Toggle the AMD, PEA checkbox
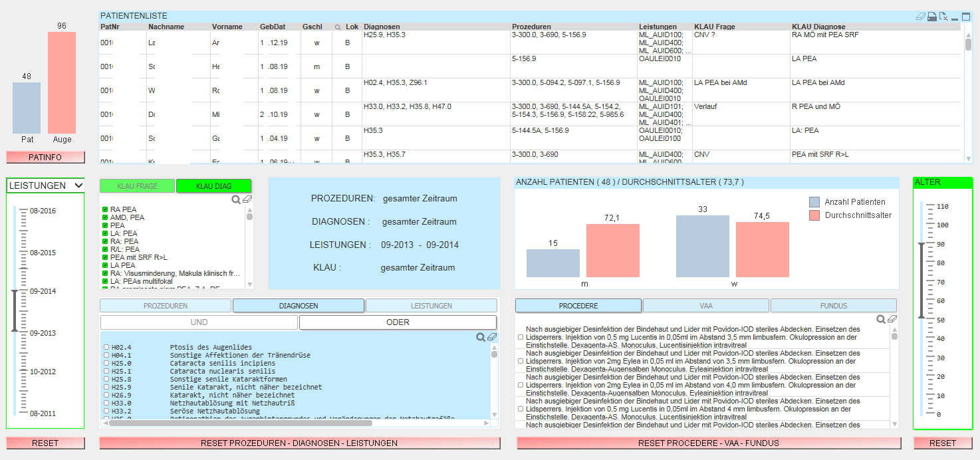This screenshot has height=460, width=980. tap(105, 217)
